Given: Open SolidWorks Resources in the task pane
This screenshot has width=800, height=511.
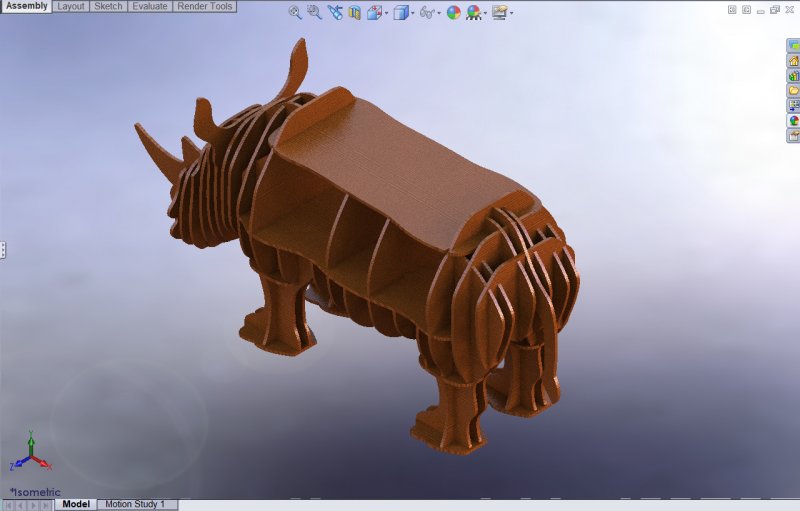Looking at the screenshot, I should click(794, 61).
